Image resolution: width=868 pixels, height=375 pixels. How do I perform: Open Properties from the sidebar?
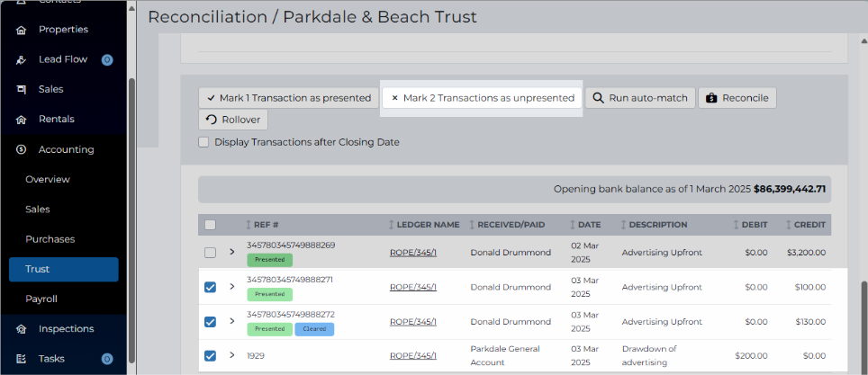63,30
